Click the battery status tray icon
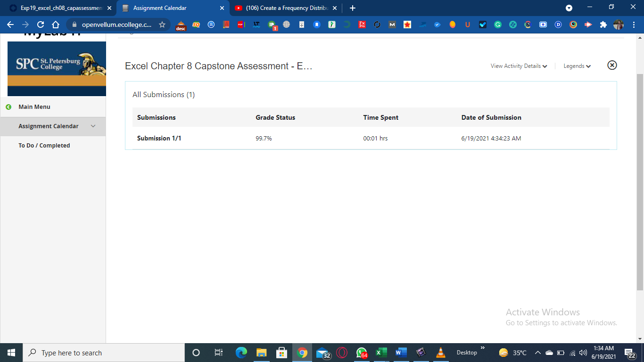This screenshot has width=644, height=362. click(561, 353)
